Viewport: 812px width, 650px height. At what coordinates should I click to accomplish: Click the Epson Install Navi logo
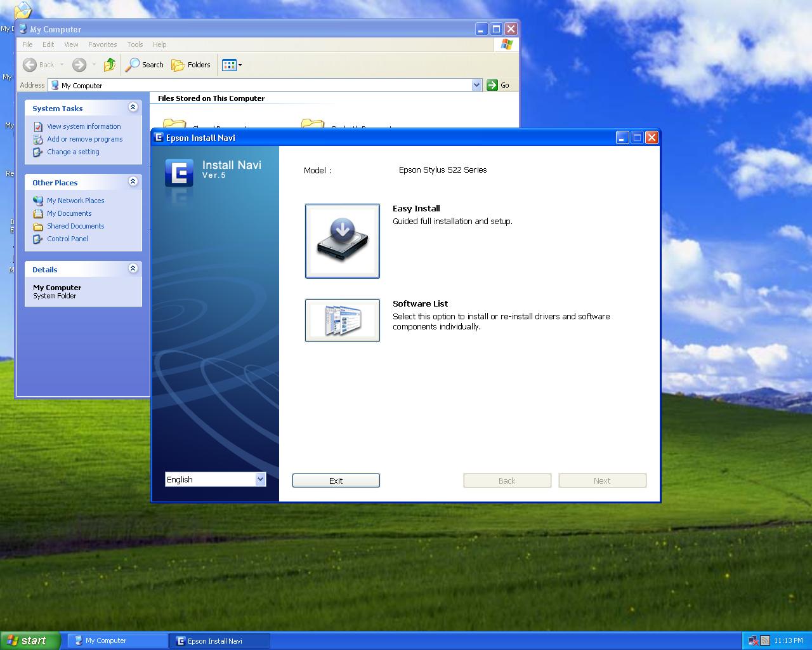tap(180, 172)
